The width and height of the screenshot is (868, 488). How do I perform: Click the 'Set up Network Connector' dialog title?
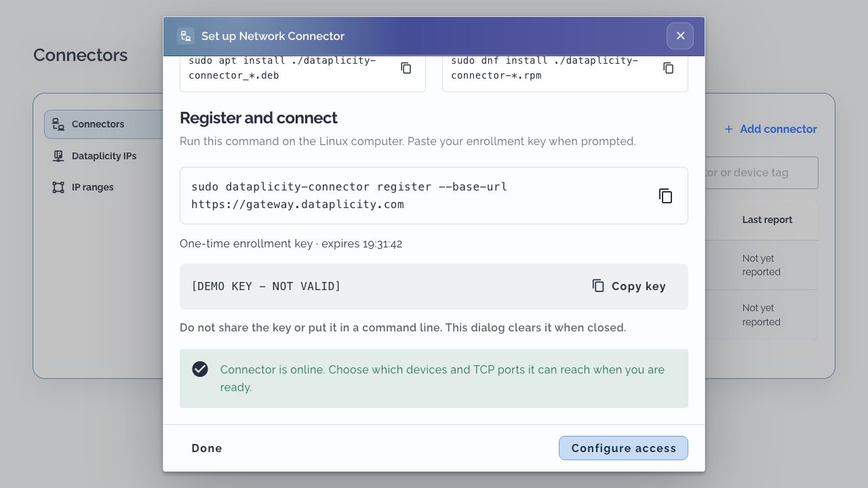[x=273, y=36]
